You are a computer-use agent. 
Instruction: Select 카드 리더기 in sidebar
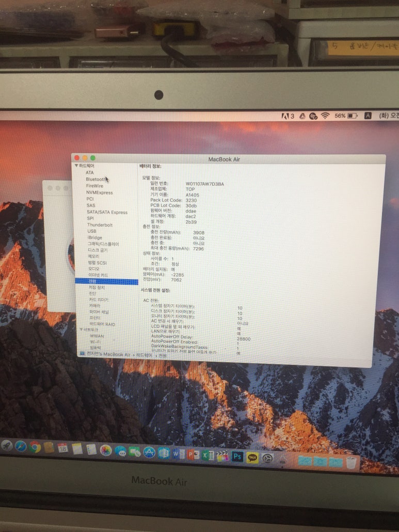click(x=99, y=300)
